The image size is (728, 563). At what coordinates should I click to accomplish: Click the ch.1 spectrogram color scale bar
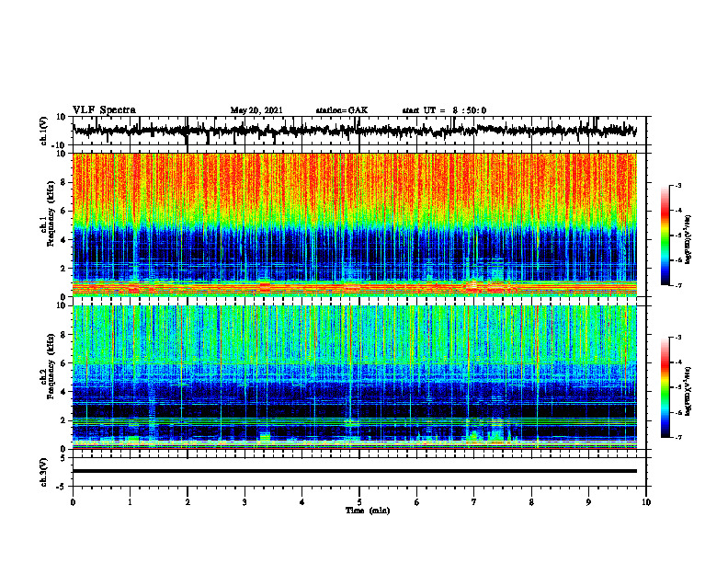pyautogui.click(x=665, y=236)
